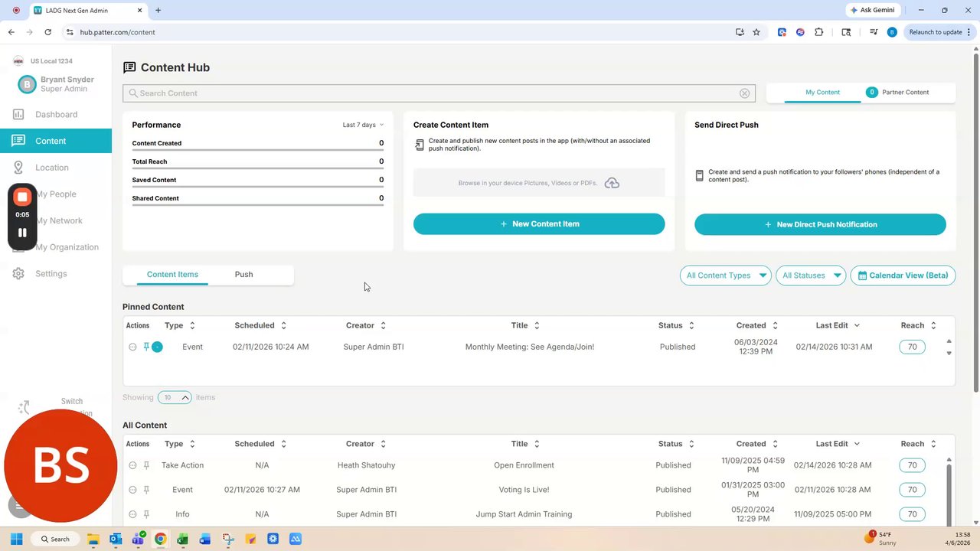Click 'Jump Start Admin Training' title
Screen dimensions: 980x551
[x=524, y=514]
